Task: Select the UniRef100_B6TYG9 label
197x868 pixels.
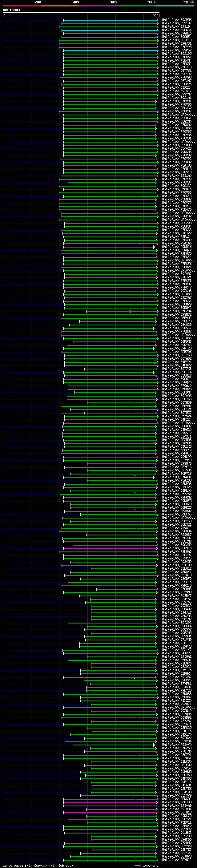Action: tap(177, 355)
